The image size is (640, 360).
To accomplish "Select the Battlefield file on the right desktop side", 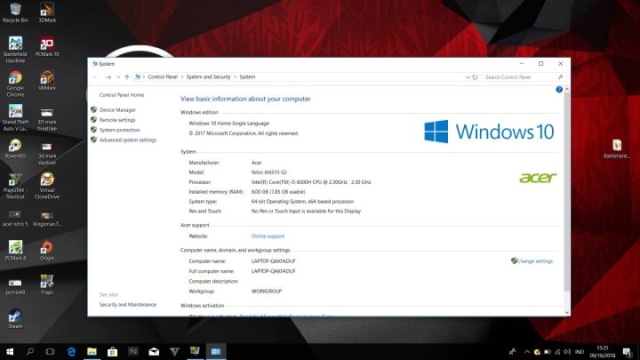I will click(616, 149).
